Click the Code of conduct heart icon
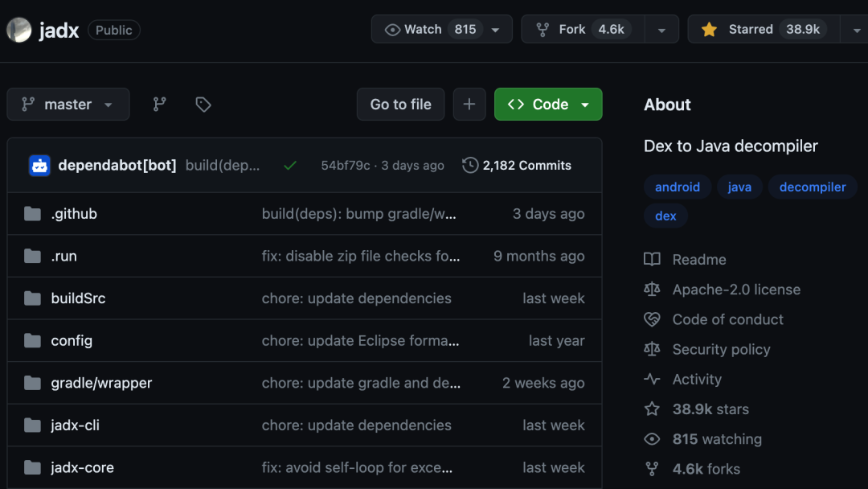The width and height of the screenshot is (868, 489). pyautogui.click(x=652, y=319)
